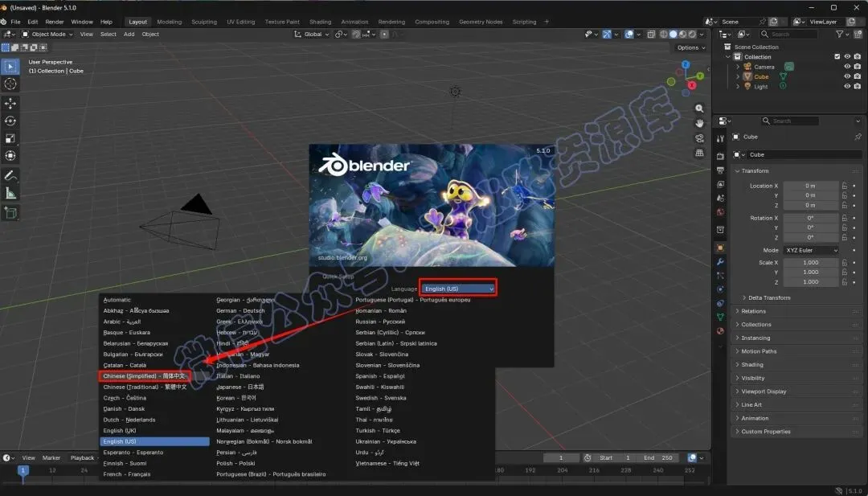Toggle X-ray display in viewport header
This screenshot has height=496, width=868.
651,35
